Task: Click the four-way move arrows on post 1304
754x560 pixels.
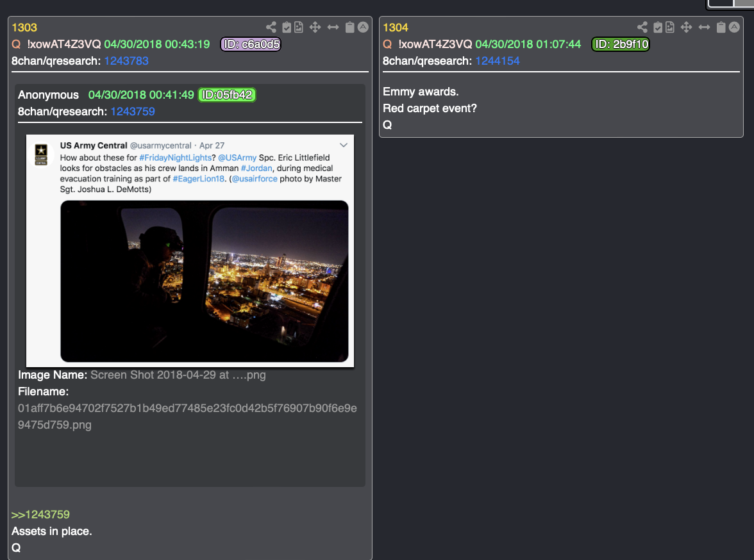Action: 686,28
